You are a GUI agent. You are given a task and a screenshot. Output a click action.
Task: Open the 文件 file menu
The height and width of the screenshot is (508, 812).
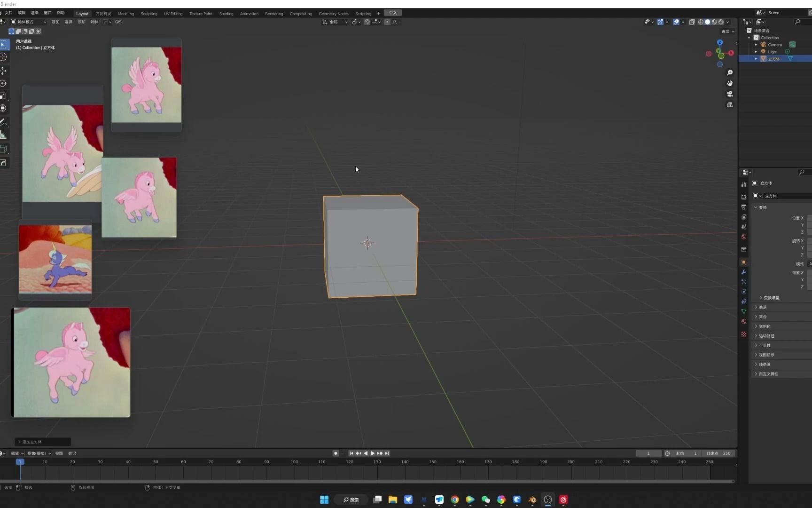click(x=8, y=13)
